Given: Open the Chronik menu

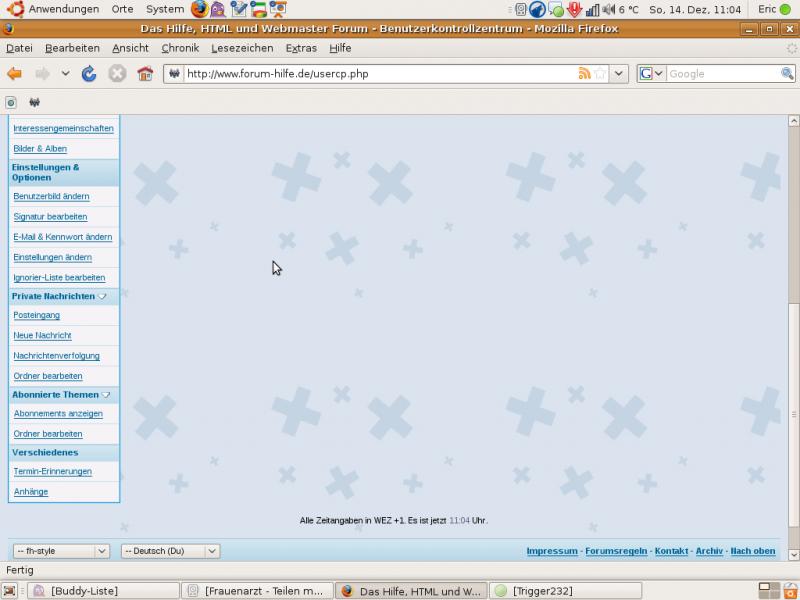Looking at the screenshot, I should coord(180,48).
